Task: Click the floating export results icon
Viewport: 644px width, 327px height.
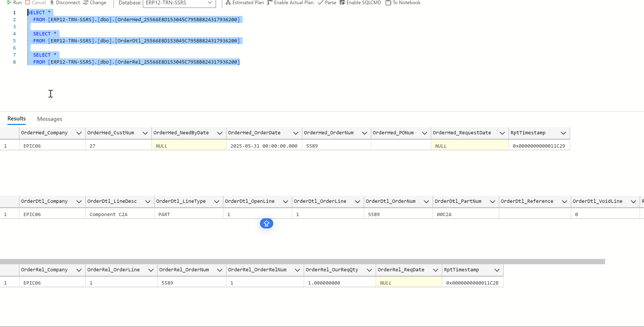Action: click(267, 223)
